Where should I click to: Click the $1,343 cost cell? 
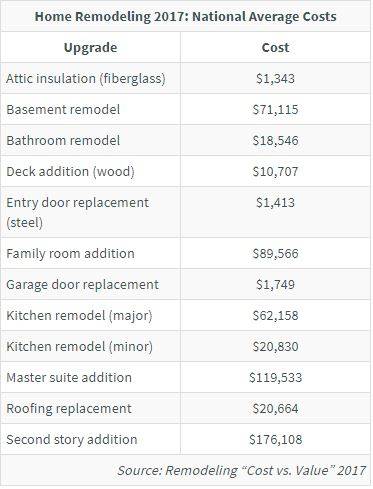tap(275, 79)
